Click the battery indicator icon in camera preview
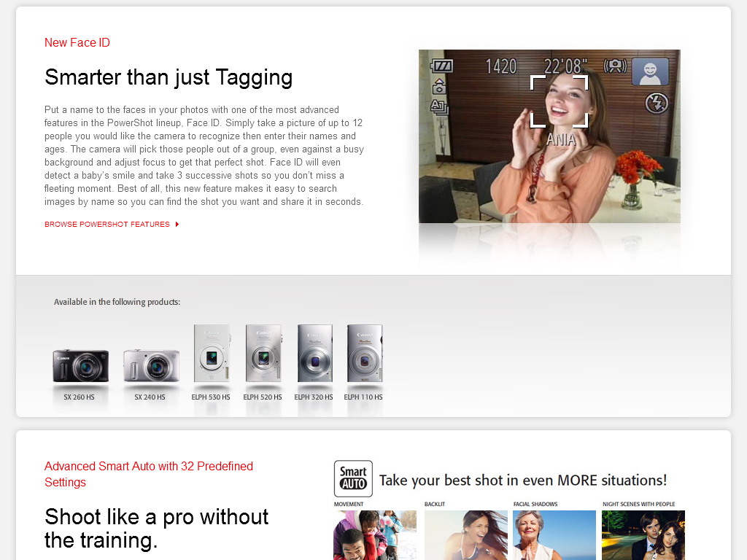 (441, 66)
